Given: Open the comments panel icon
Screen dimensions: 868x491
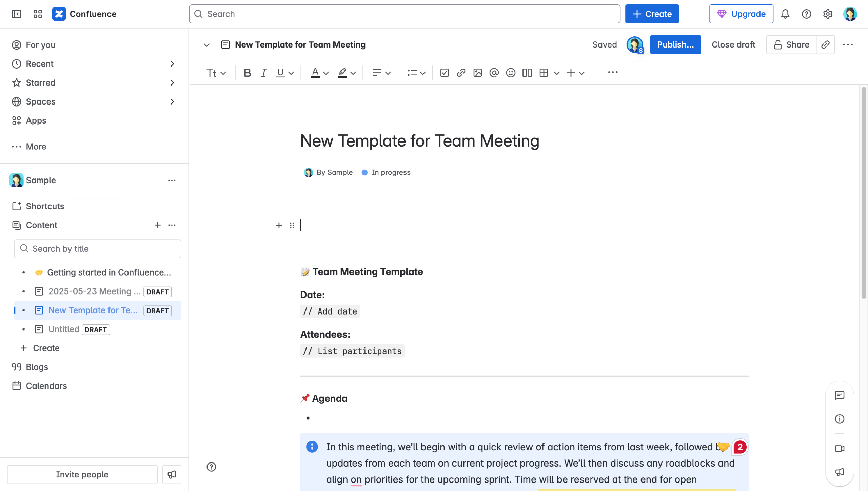Looking at the screenshot, I should (840, 395).
